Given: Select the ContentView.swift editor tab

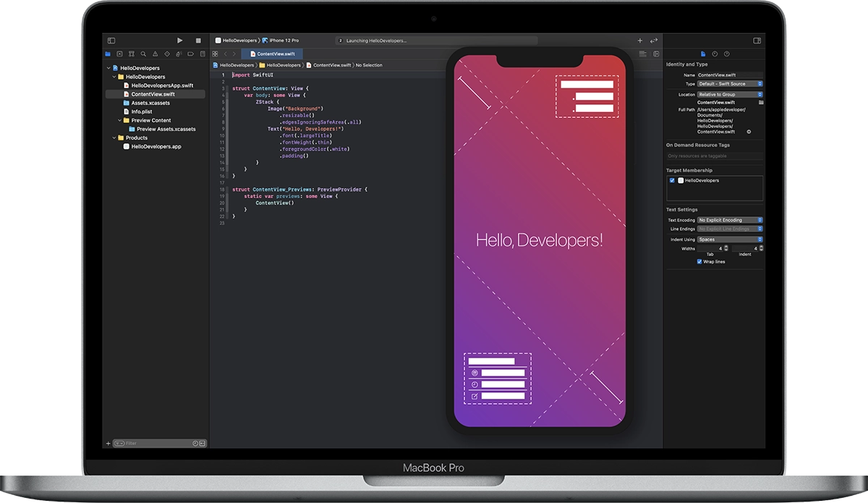Looking at the screenshot, I should 271,54.
